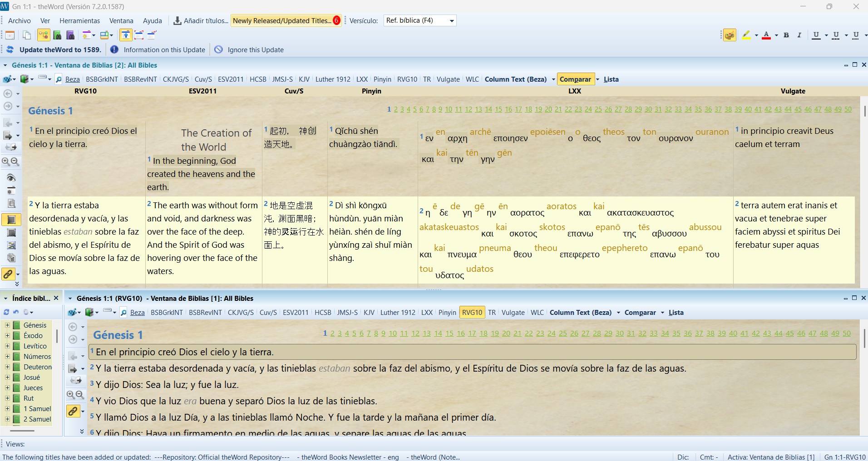Click the Bold formatting icon
This screenshot has width=868, height=461.
(x=786, y=35)
